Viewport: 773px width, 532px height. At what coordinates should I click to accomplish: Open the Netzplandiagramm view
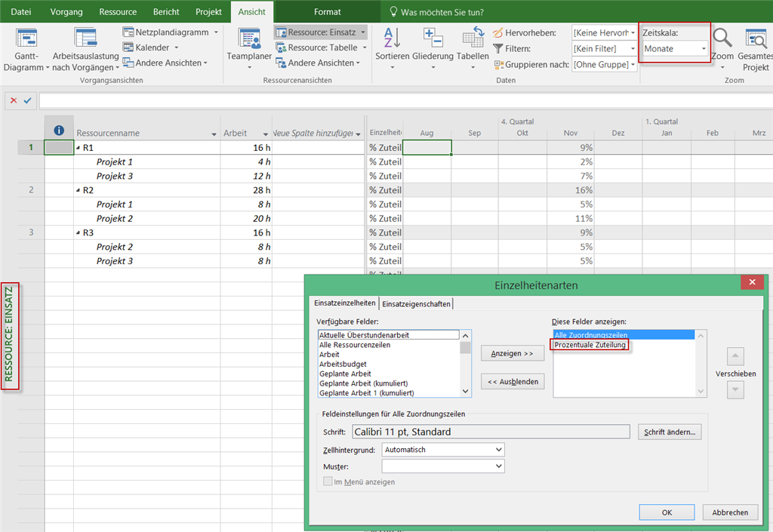tap(171, 32)
